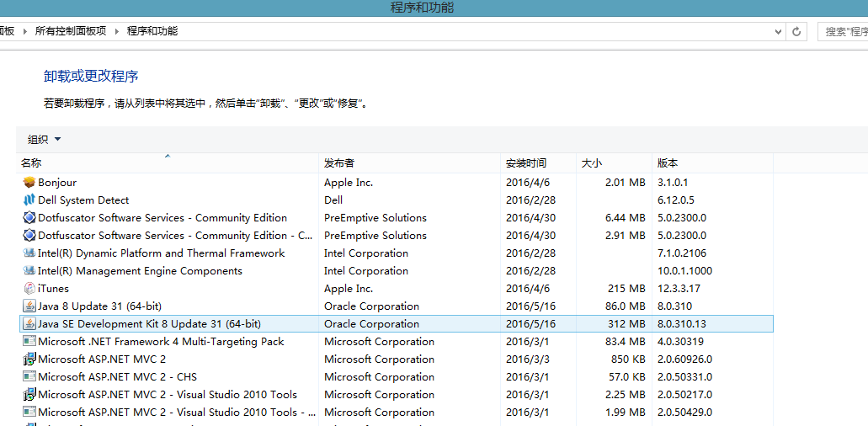The height and width of the screenshot is (426, 868).
Task: Expand the address bar history dropdown
Action: coord(778,31)
